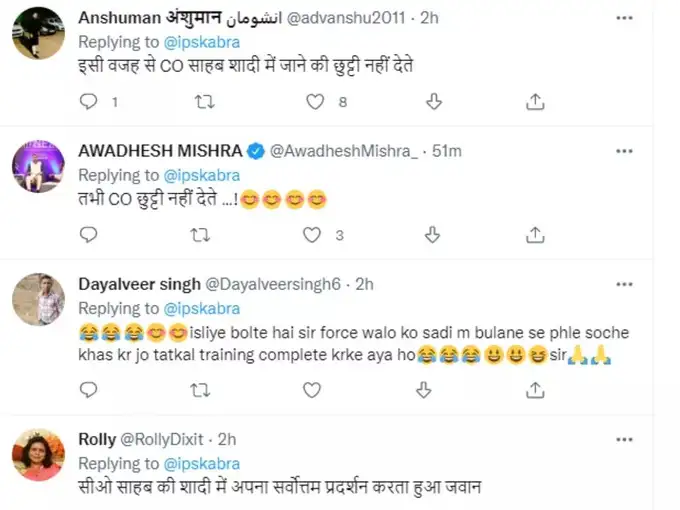Screen dimensions: 680x510
Task: View Dayalveer singh's profile picture
Action: pyautogui.click(x=37, y=297)
